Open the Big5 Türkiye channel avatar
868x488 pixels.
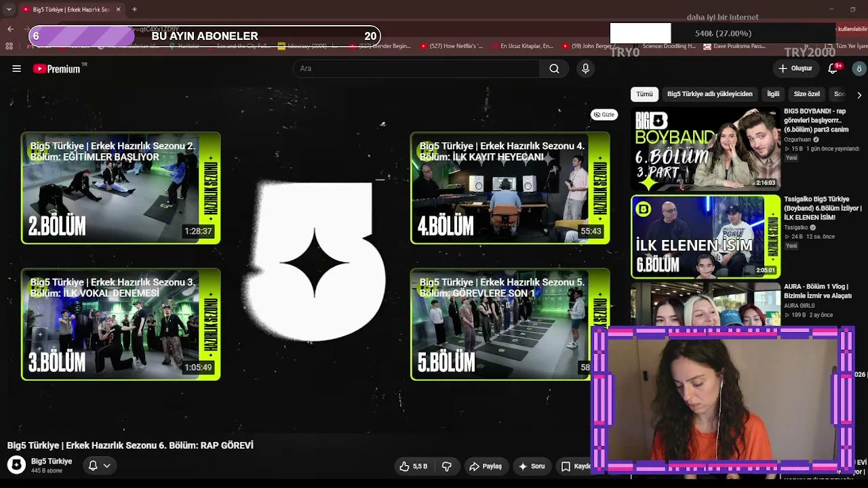pyautogui.click(x=16, y=465)
